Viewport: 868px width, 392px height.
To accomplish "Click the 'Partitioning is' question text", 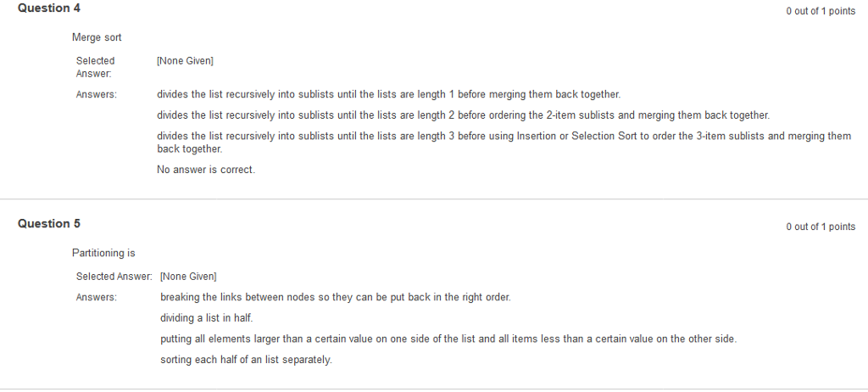I will point(103,254).
